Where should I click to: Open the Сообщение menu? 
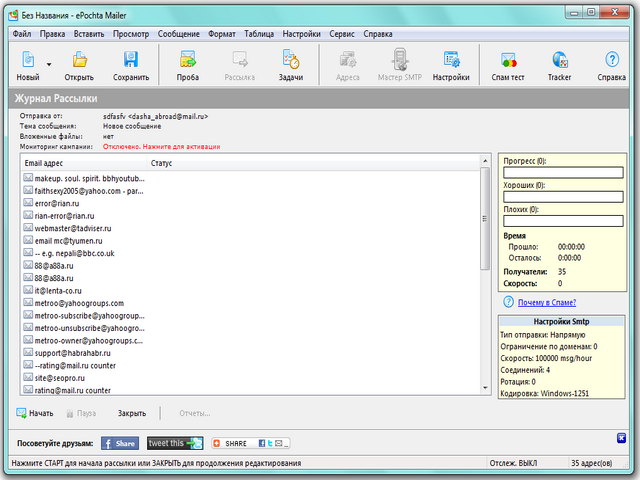[x=179, y=34]
